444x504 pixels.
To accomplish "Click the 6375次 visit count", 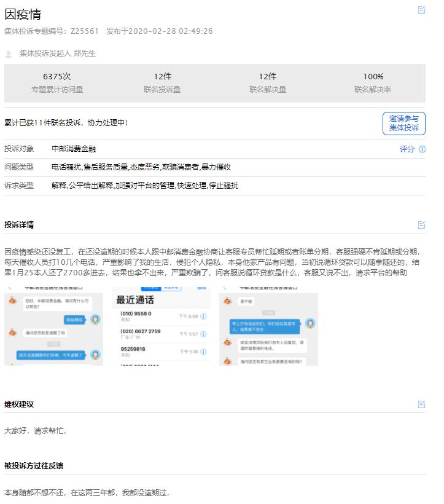I will [57, 76].
